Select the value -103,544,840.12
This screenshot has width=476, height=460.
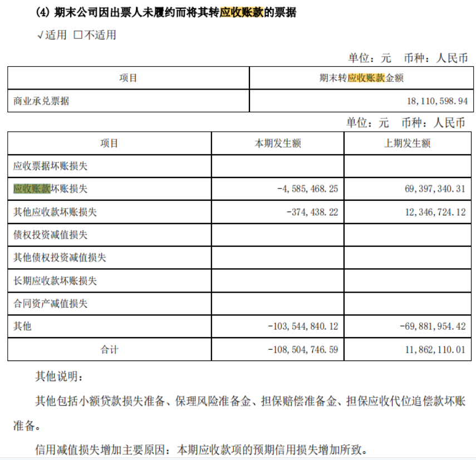[303, 327]
